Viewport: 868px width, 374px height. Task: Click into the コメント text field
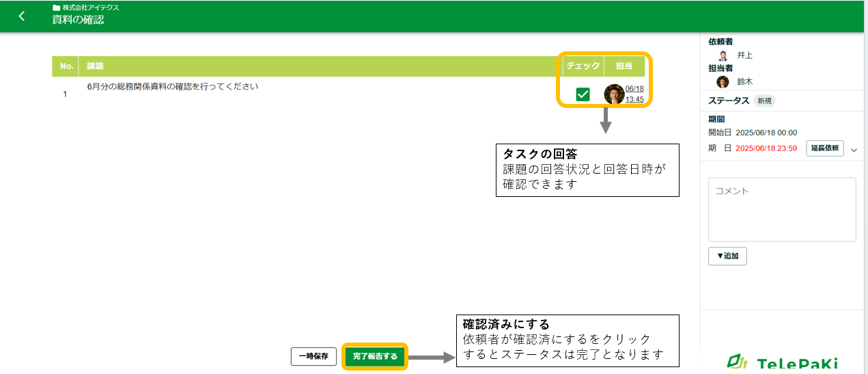tap(781, 209)
